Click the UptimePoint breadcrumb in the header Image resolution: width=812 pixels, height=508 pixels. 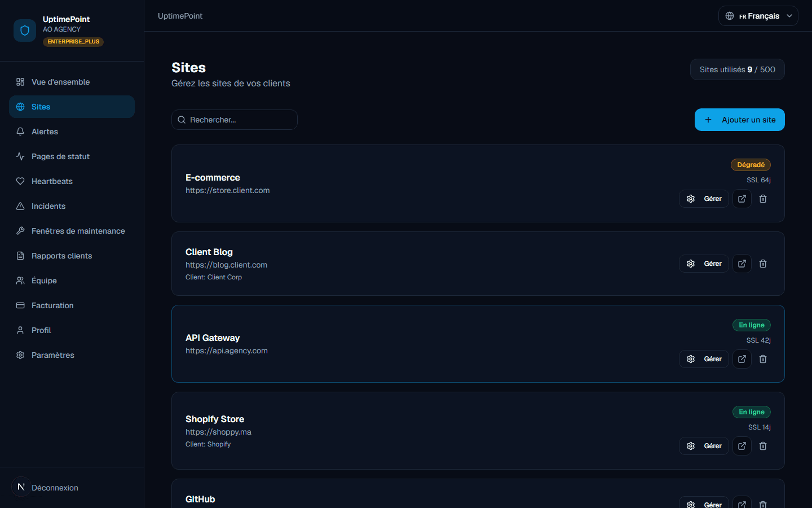point(180,16)
